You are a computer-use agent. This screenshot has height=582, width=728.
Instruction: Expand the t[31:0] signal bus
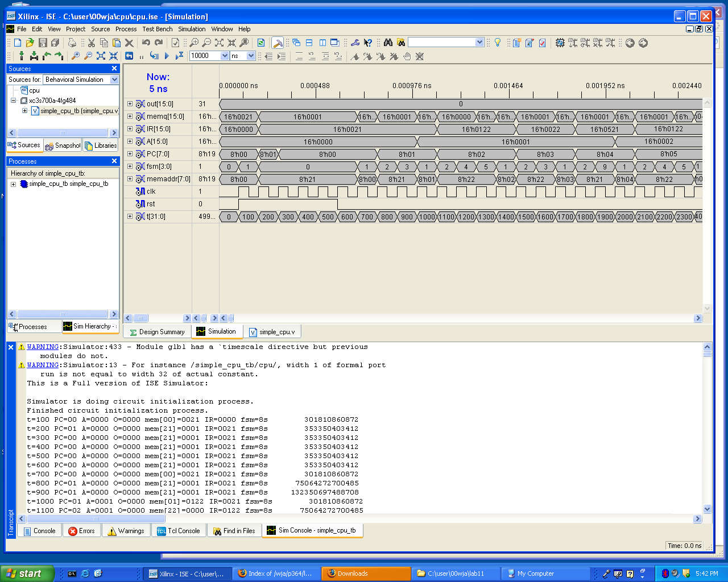pos(130,217)
